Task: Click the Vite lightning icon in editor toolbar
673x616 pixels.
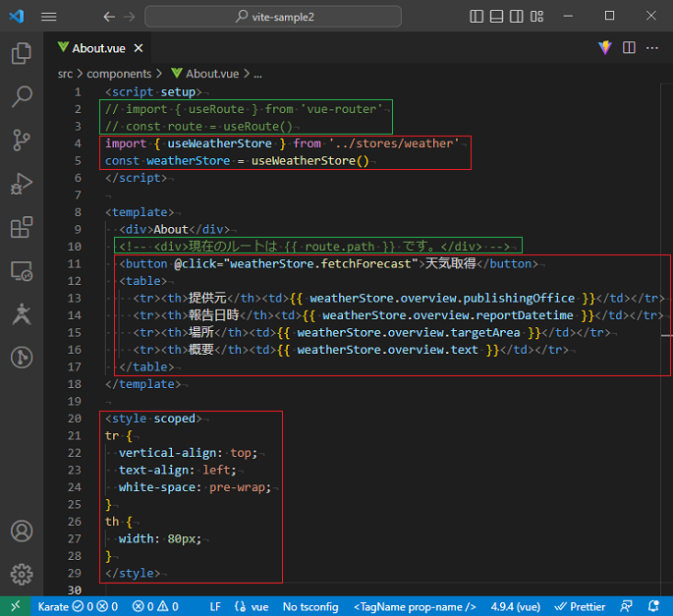Action: (605, 47)
